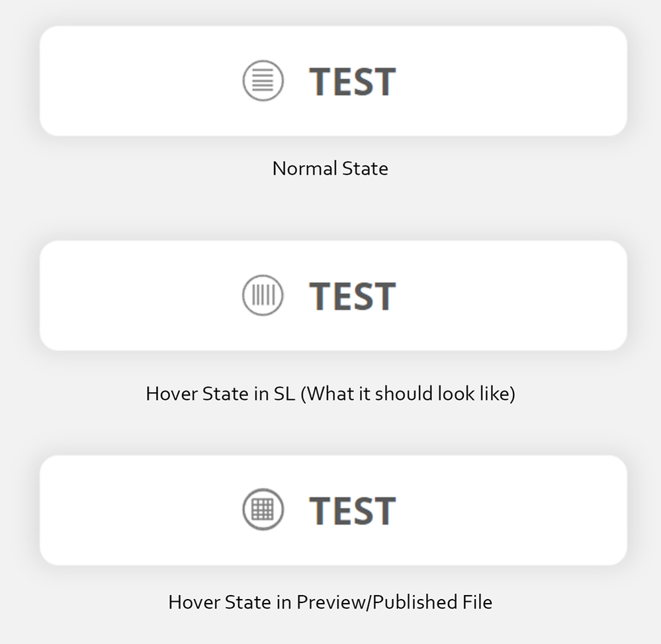Screen dimensions: 661x644
Task: Click the grid icon in bottom button
Action: click(263, 510)
